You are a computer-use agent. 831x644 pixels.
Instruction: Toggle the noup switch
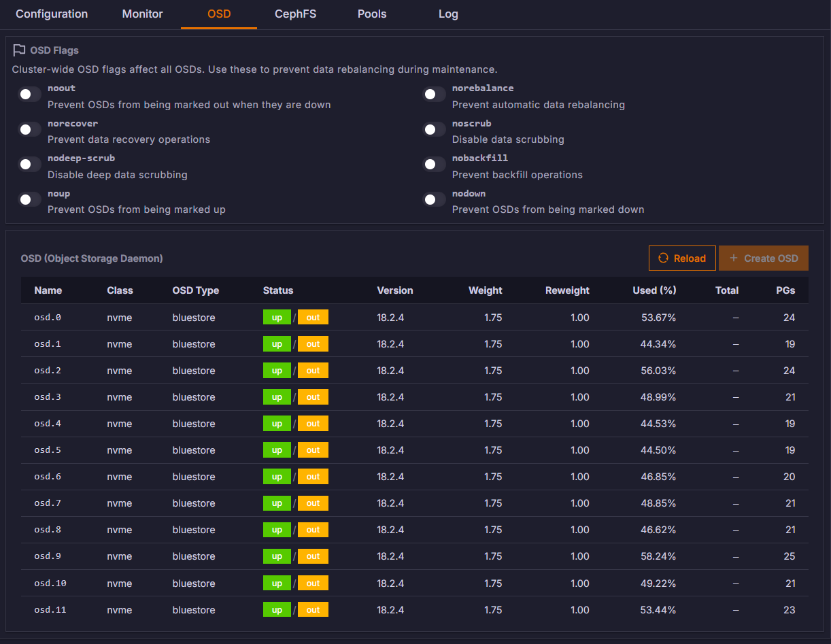click(x=29, y=199)
